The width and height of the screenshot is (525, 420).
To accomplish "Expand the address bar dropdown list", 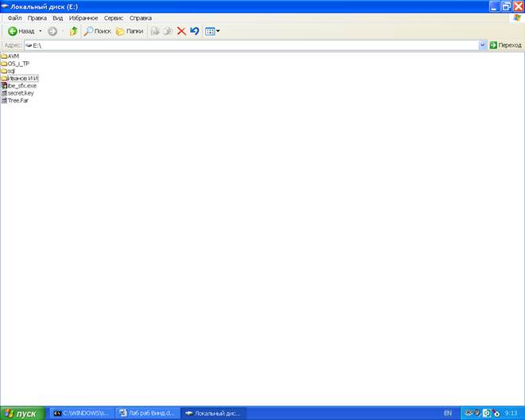I will 483,45.
